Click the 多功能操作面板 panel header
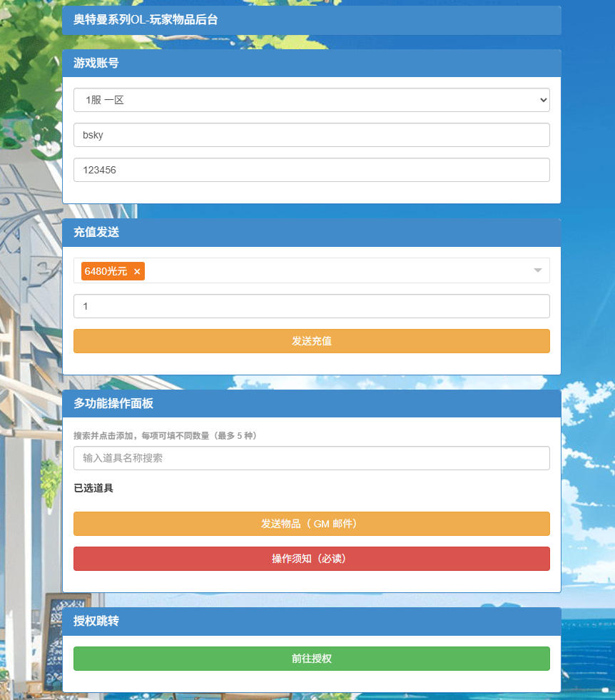The height and width of the screenshot is (700, 615). pos(312,404)
